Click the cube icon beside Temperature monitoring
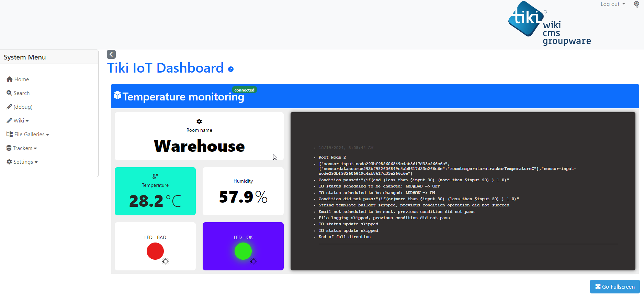644x301 pixels. point(117,95)
